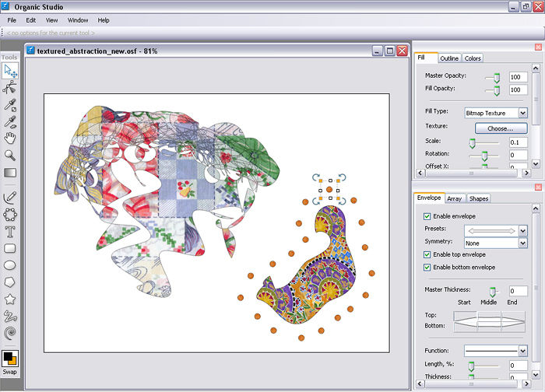Click bottom-right rotate handle of selected object

click(343, 201)
